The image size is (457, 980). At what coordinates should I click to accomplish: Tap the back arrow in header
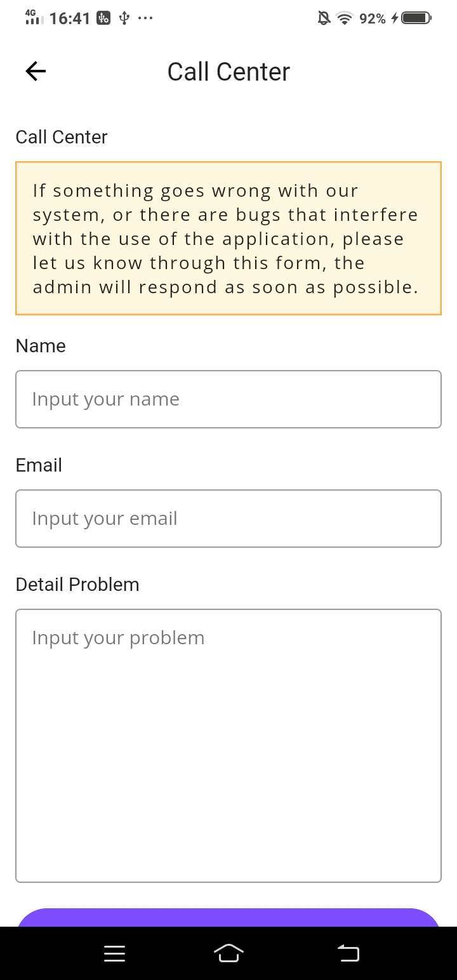click(36, 72)
